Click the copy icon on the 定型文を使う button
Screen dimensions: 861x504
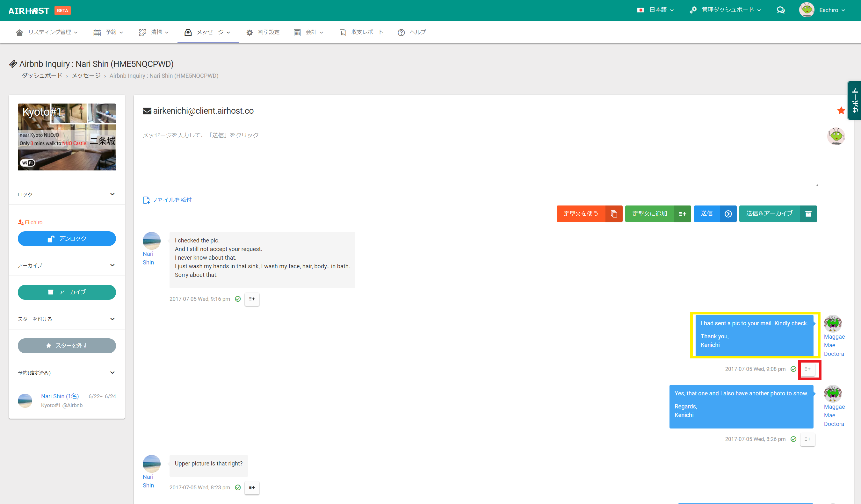click(614, 214)
